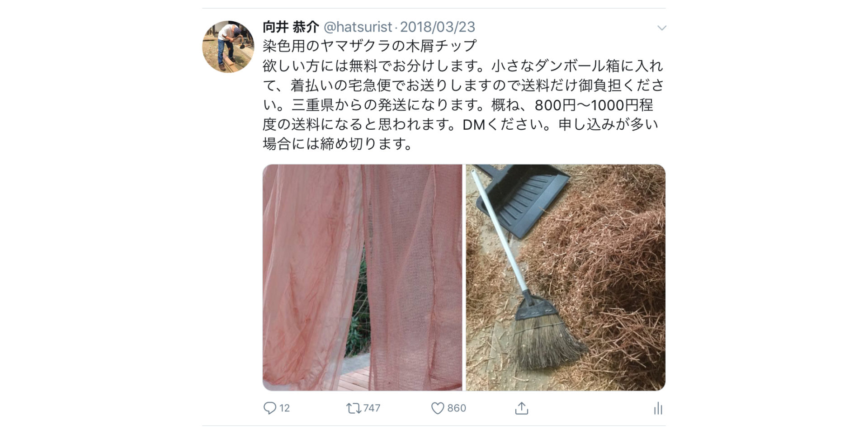Click the retweet count 747

pyautogui.click(x=372, y=408)
